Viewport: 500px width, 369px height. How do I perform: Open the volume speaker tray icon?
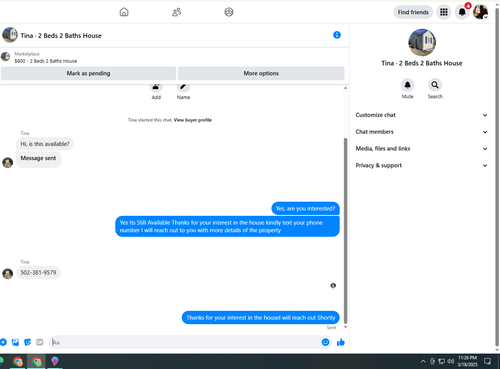(451, 361)
